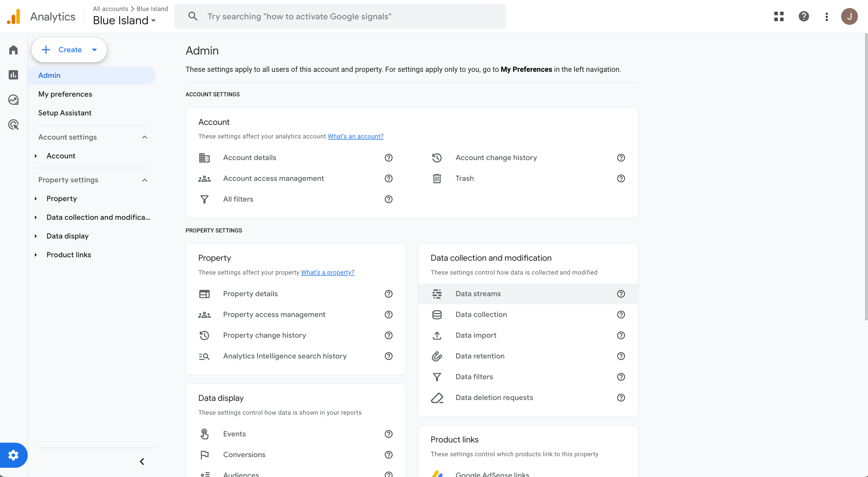The width and height of the screenshot is (868, 477).
Task: Open the What's an account? link
Action: [356, 136]
